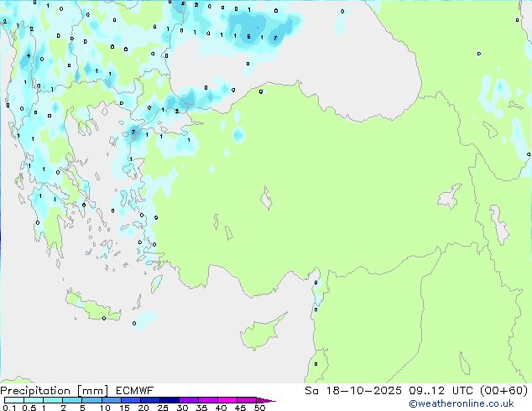Select the 45–50 mm legend swatch
This screenshot has height=411, width=532.
(x=247, y=400)
